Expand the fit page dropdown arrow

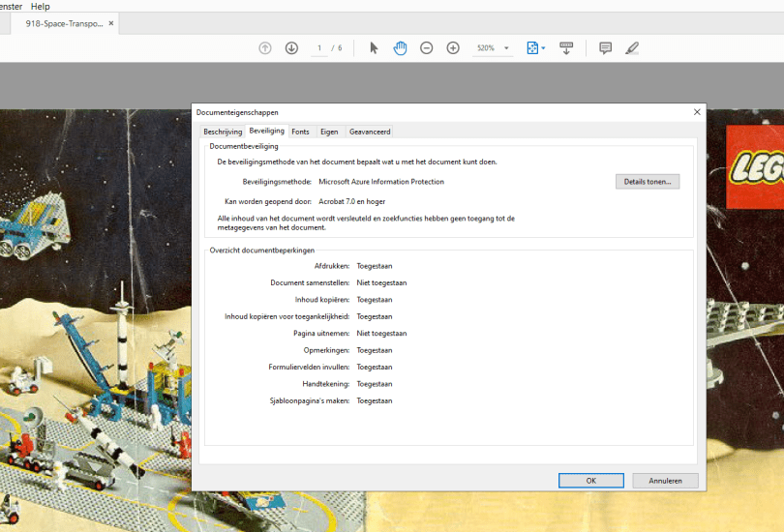544,48
